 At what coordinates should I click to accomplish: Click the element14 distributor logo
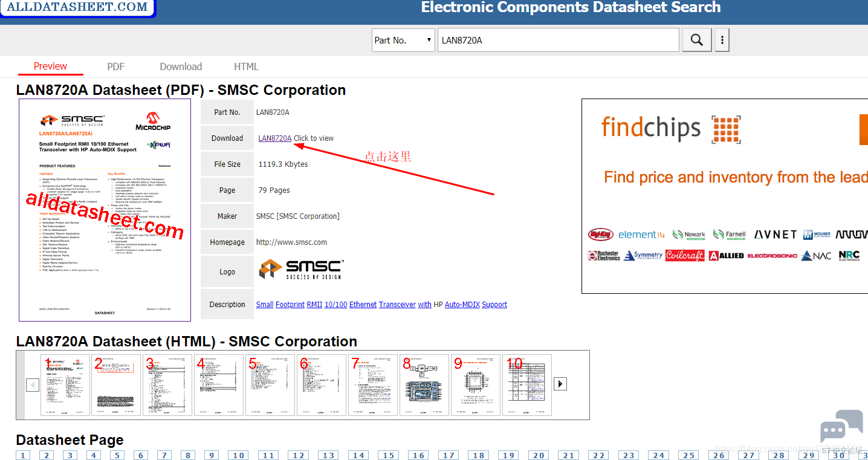pyautogui.click(x=641, y=235)
